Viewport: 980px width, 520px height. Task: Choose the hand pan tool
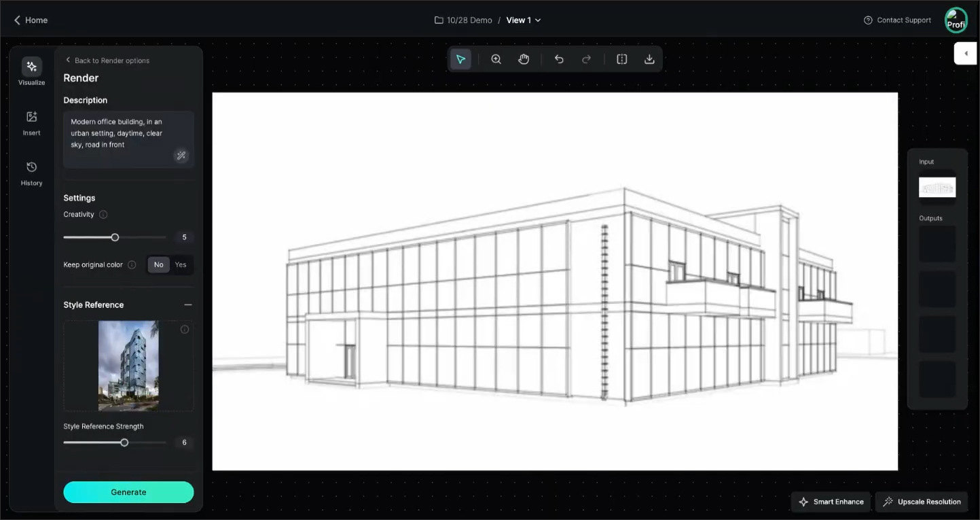[x=524, y=59]
